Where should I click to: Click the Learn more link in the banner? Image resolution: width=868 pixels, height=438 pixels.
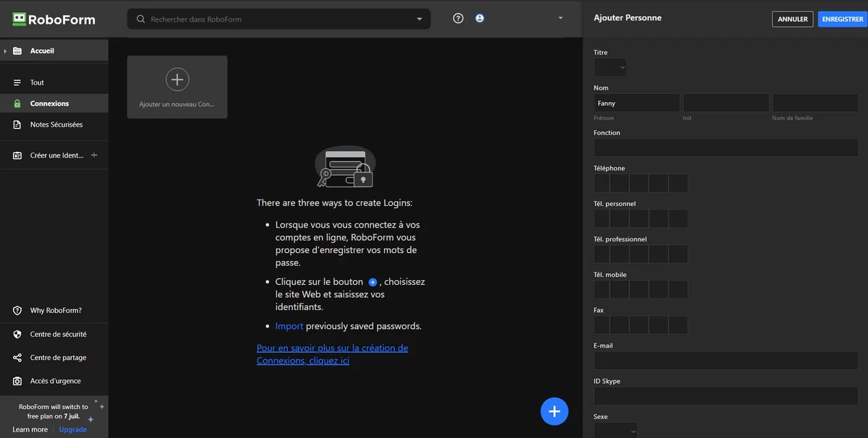pos(30,429)
